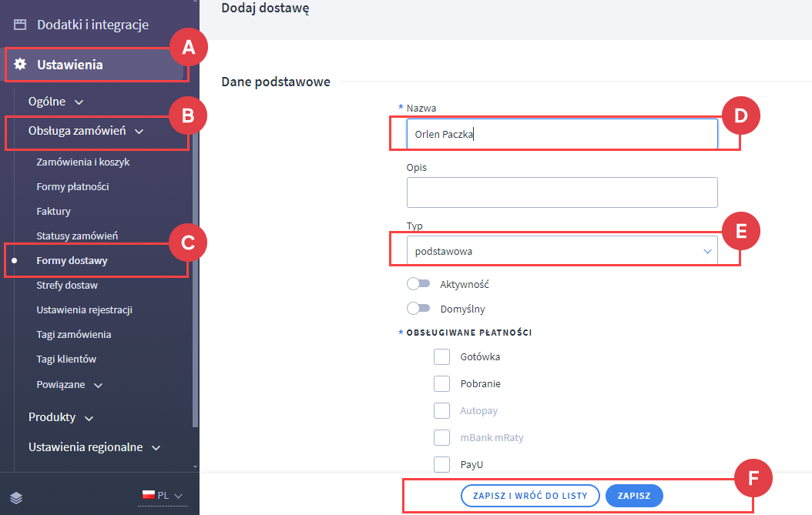812x515 pixels.
Task: Enable the Domyślny switch
Action: click(418, 309)
